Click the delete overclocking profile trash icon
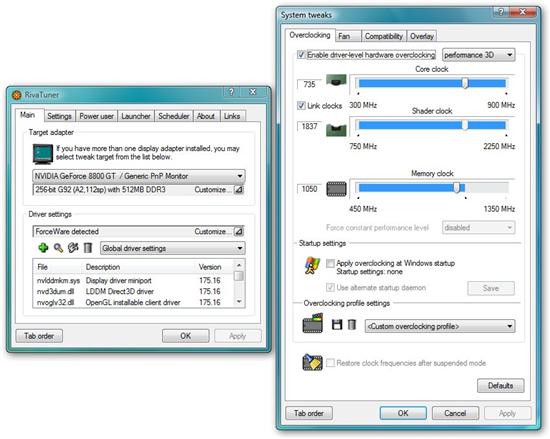 pyautogui.click(x=352, y=324)
